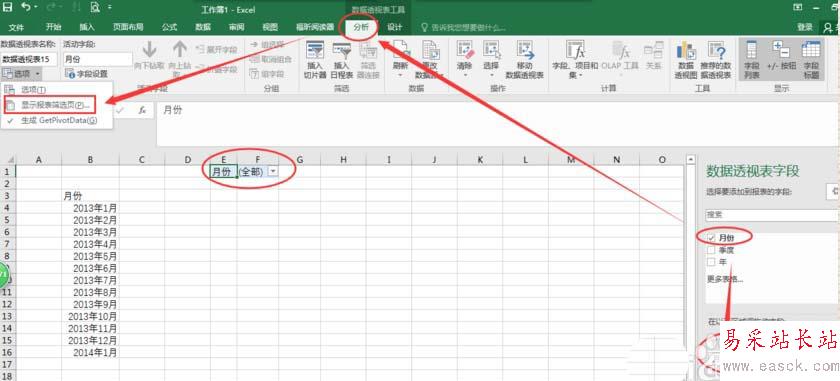840x381 pixels.
Task: Click the 取消组合 ungroup button
Action: 271,59
